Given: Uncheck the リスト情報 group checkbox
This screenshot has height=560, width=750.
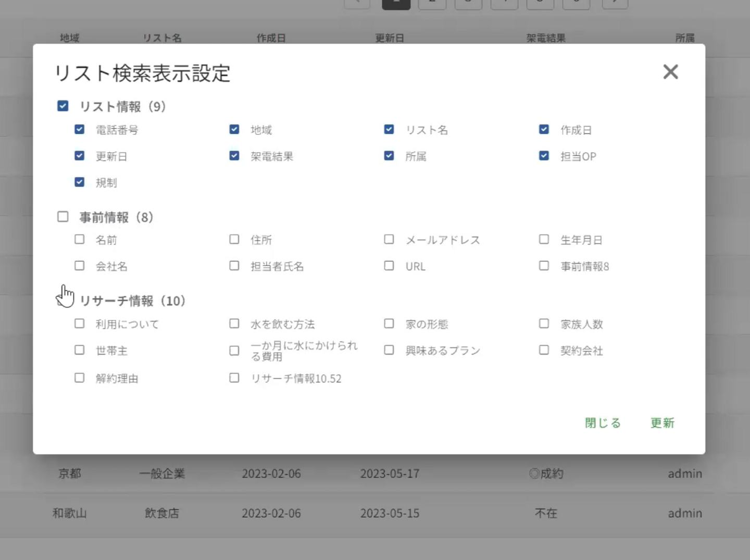Looking at the screenshot, I should (63, 106).
